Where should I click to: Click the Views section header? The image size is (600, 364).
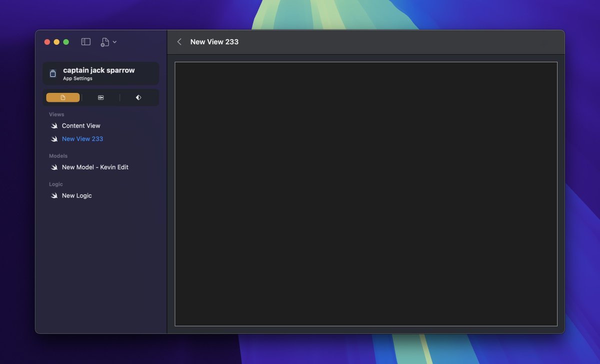[56, 114]
